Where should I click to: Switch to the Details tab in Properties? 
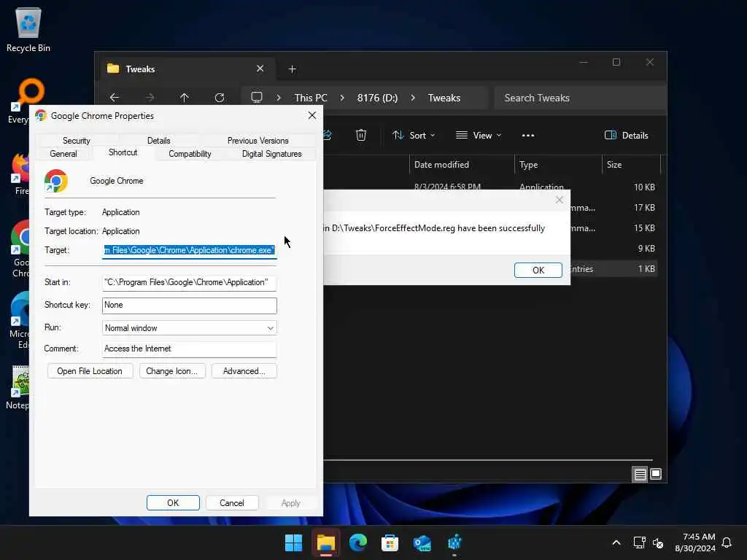[158, 141]
